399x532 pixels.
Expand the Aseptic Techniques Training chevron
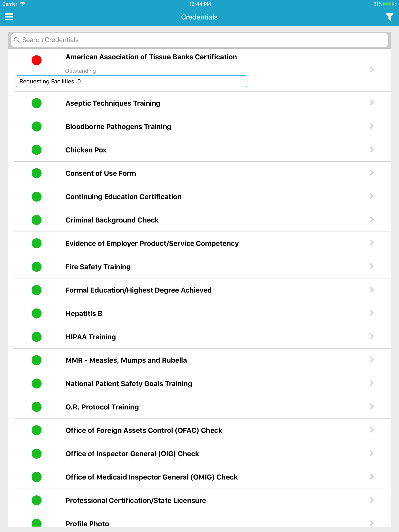click(x=372, y=103)
